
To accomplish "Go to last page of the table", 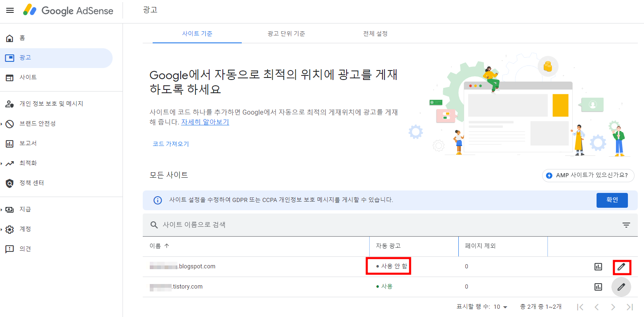I will tap(630, 307).
